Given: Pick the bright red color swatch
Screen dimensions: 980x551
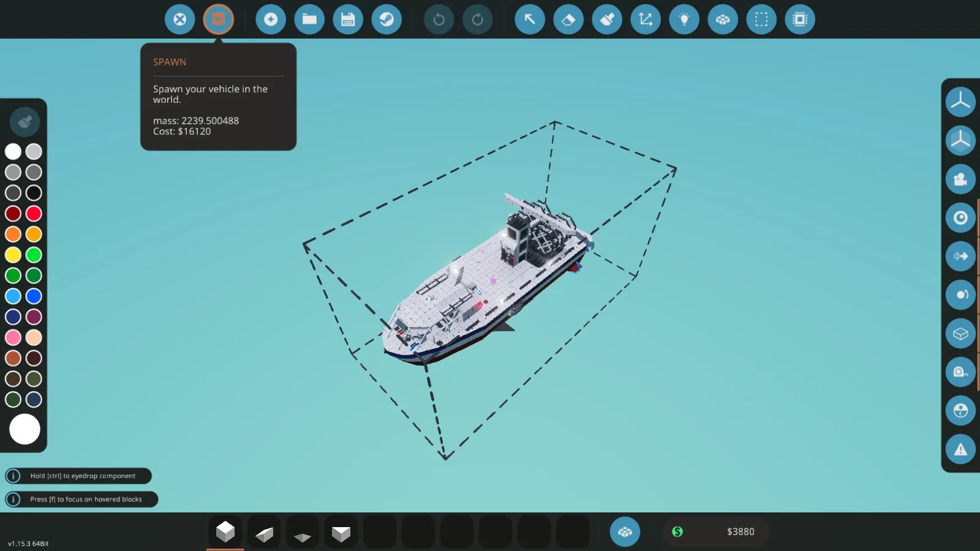Looking at the screenshot, I should (x=34, y=214).
